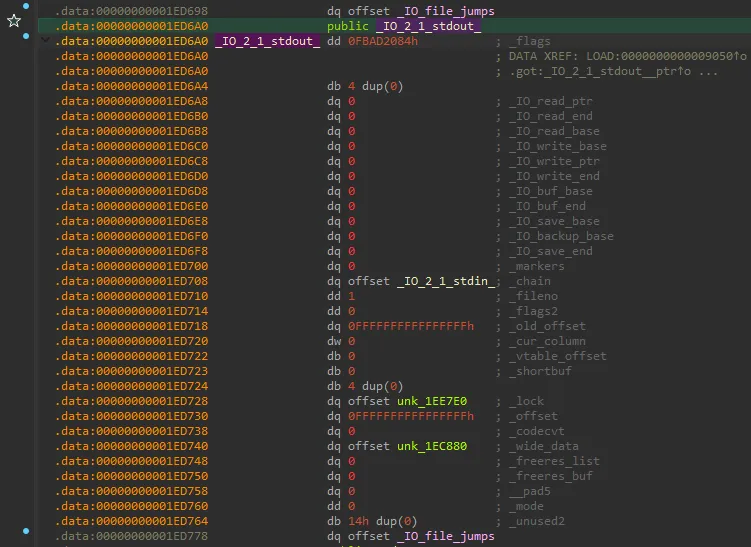Viewport: 751px width, 547px height.
Task: Click the dw 0 value at address 1ED720
Action: pyautogui.click(x=352, y=341)
